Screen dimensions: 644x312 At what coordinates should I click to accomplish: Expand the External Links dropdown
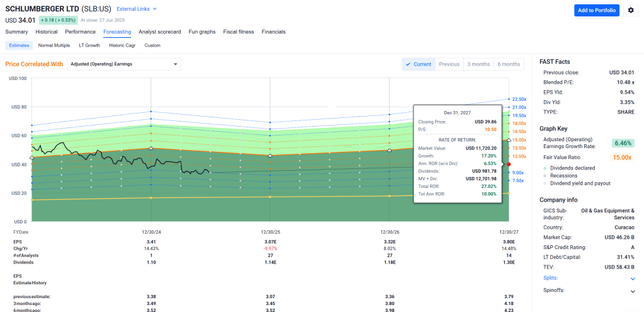[137, 9]
